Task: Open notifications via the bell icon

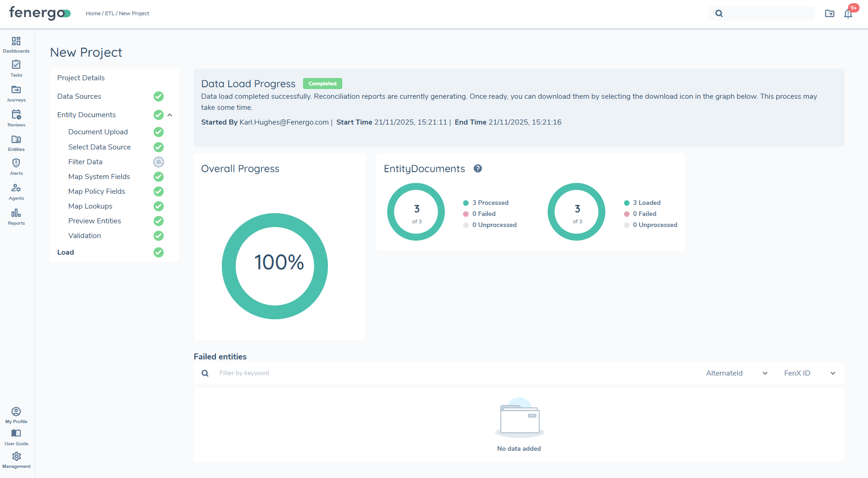Action: 849,13
